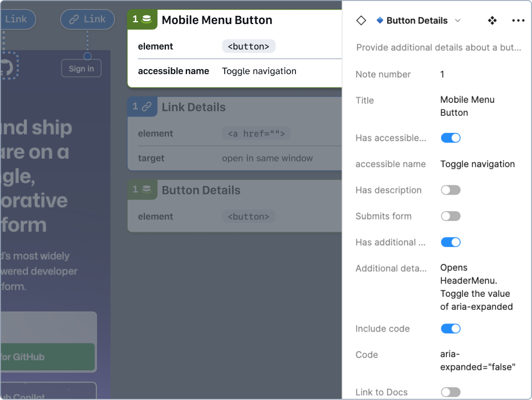Screen dimensions: 532x400
Task: Enable the Link to Docs toggle
Action: (x=450, y=392)
